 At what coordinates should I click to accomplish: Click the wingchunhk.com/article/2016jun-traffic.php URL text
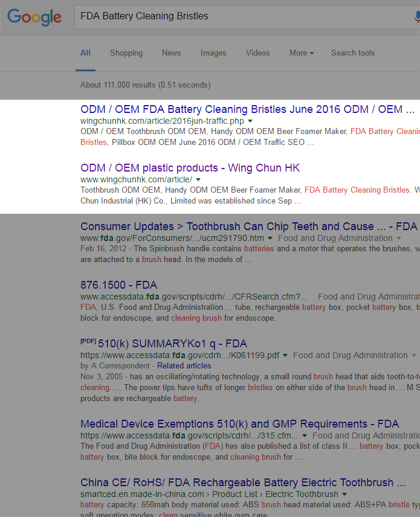163,121
